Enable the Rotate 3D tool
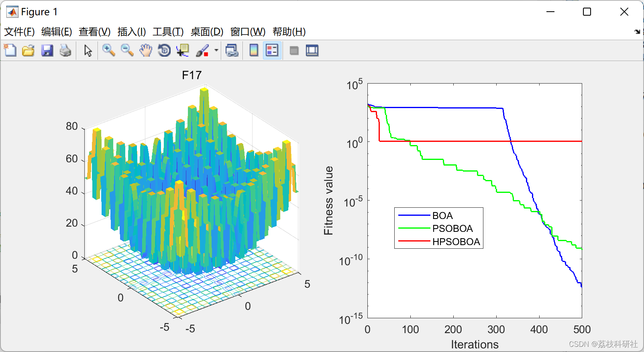Image resolution: width=644 pixels, height=352 pixels. pyautogui.click(x=164, y=51)
